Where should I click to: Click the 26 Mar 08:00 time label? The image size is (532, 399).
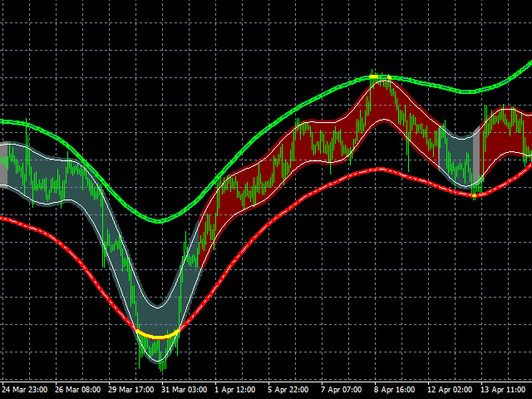(77, 389)
